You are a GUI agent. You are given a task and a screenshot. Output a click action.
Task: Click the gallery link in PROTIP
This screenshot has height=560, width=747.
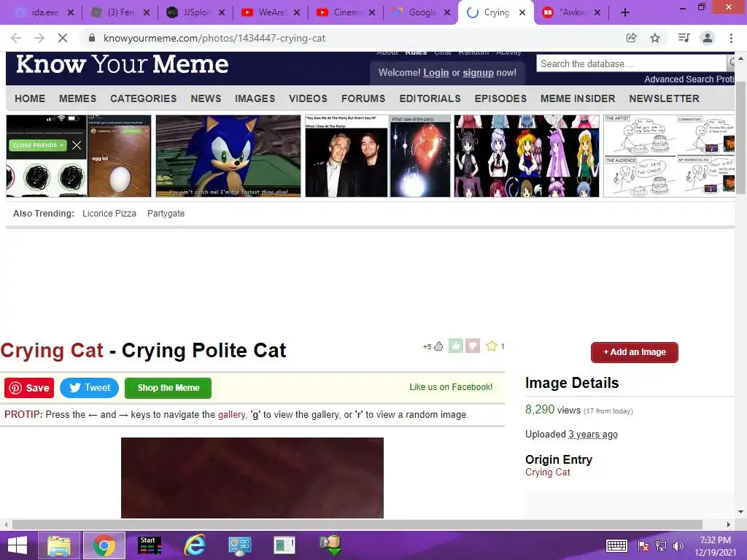(x=231, y=415)
